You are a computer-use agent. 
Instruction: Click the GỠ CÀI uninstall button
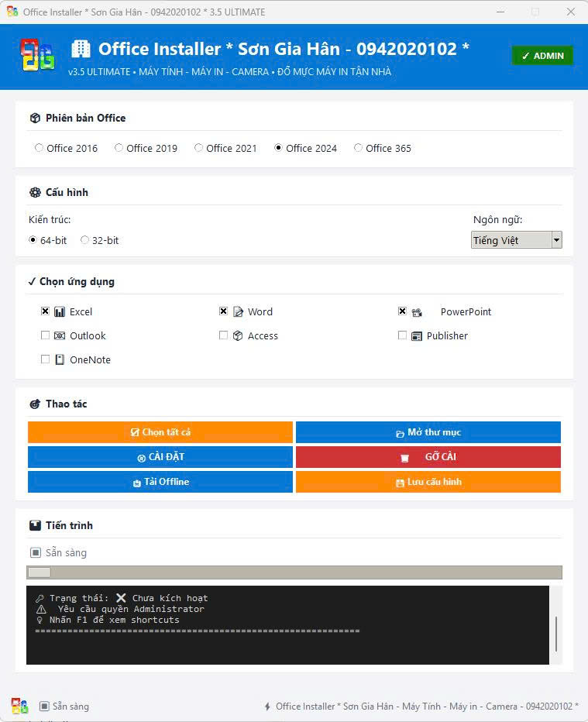pyautogui.click(x=428, y=457)
